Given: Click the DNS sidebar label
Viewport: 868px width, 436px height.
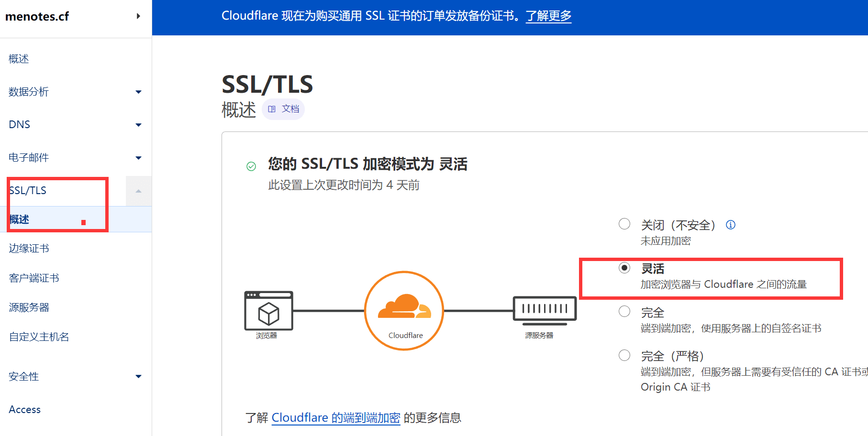Looking at the screenshot, I should click(20, 124).
